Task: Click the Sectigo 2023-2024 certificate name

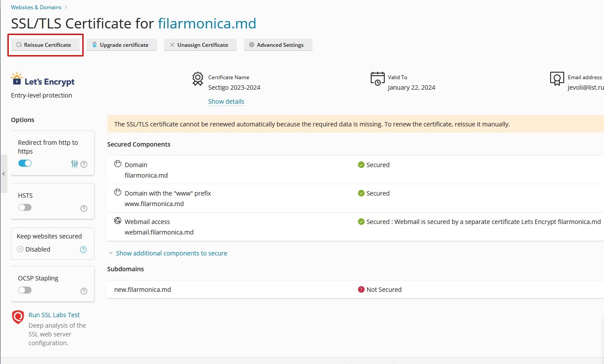Action: click(x=234, y=87)
